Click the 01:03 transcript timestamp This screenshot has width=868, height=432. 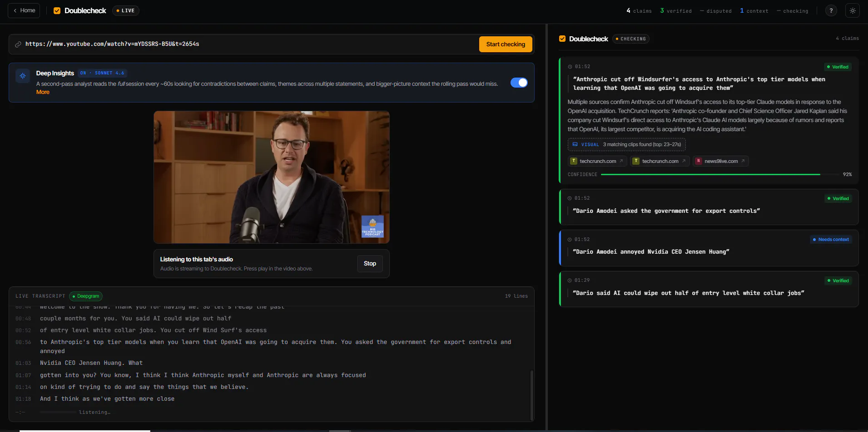click(23, 363)
